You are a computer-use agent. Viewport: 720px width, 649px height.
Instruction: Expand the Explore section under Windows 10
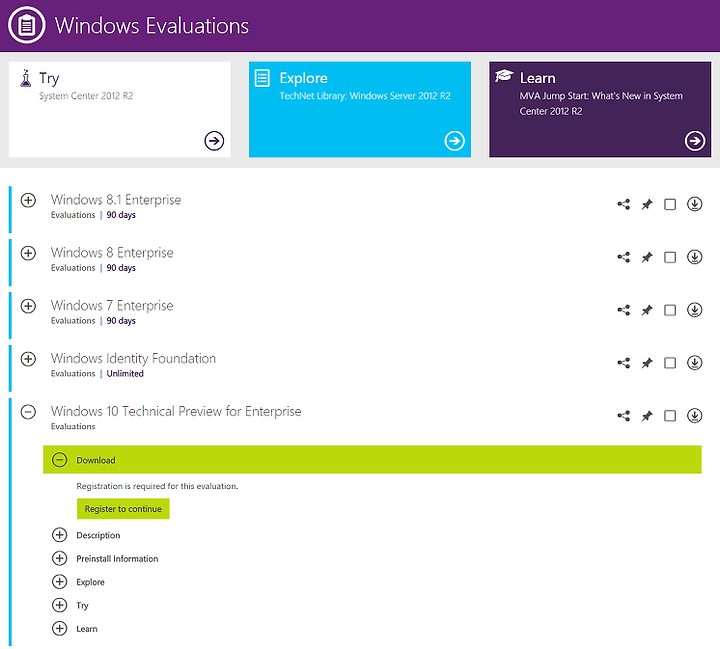[59, 582]
